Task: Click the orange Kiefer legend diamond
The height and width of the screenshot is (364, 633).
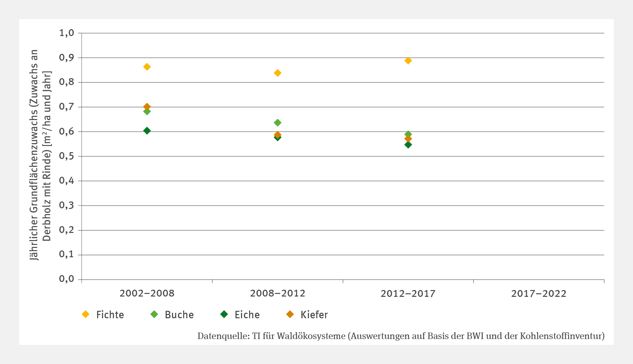Action: 290,314
